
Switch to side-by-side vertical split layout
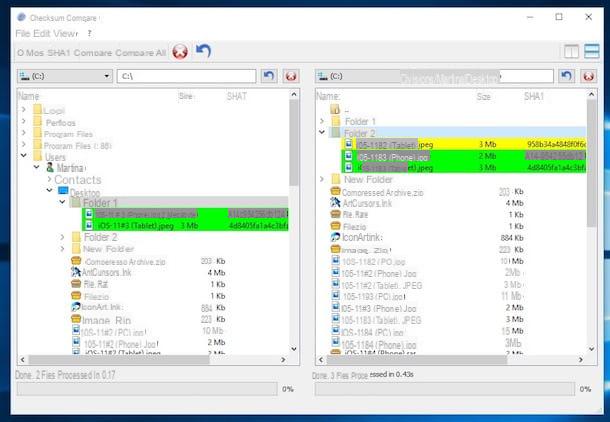[x=571, y=51]
